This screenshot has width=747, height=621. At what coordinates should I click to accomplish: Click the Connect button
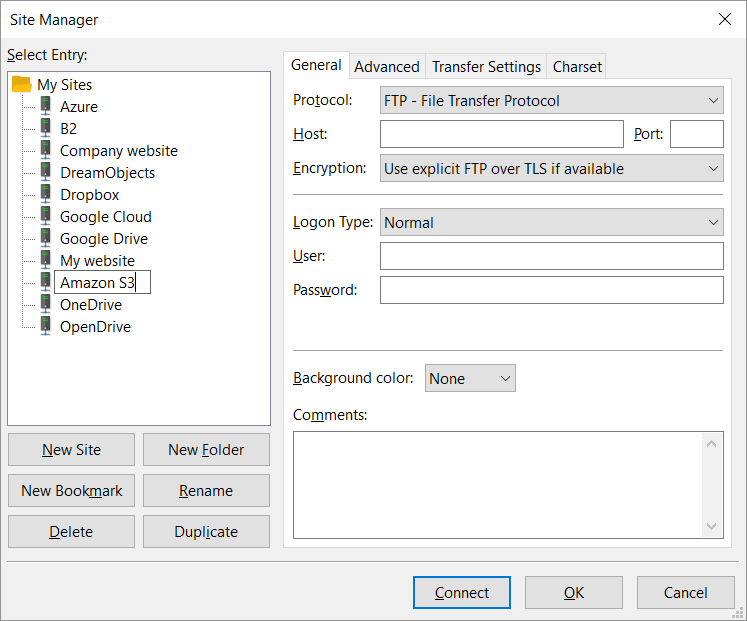click(462, 592)
